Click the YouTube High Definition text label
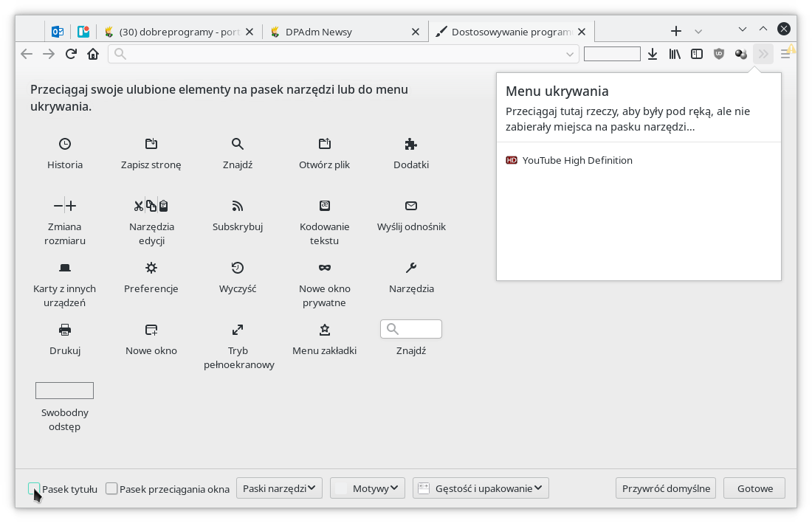 click(x=577, y=160)
